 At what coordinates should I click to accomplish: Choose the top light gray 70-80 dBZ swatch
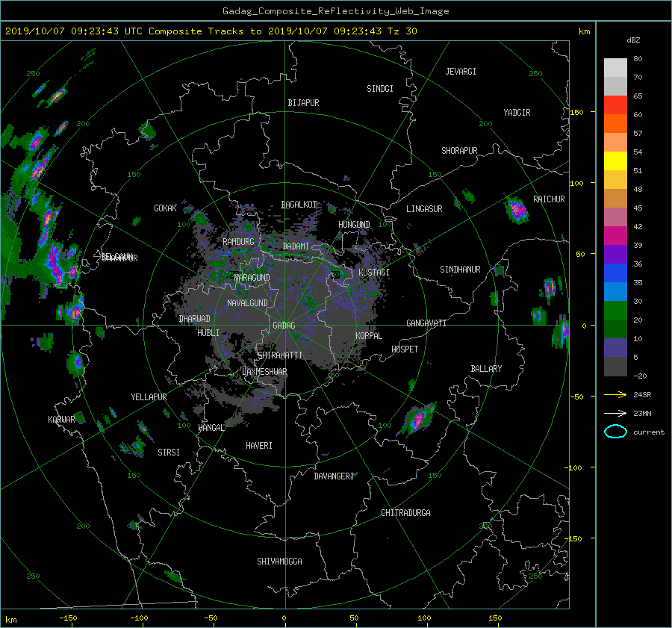coord(615,68)
